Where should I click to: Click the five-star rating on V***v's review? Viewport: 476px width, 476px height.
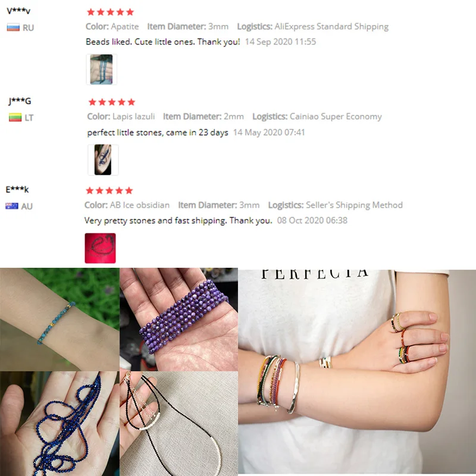tap(111, 12)
